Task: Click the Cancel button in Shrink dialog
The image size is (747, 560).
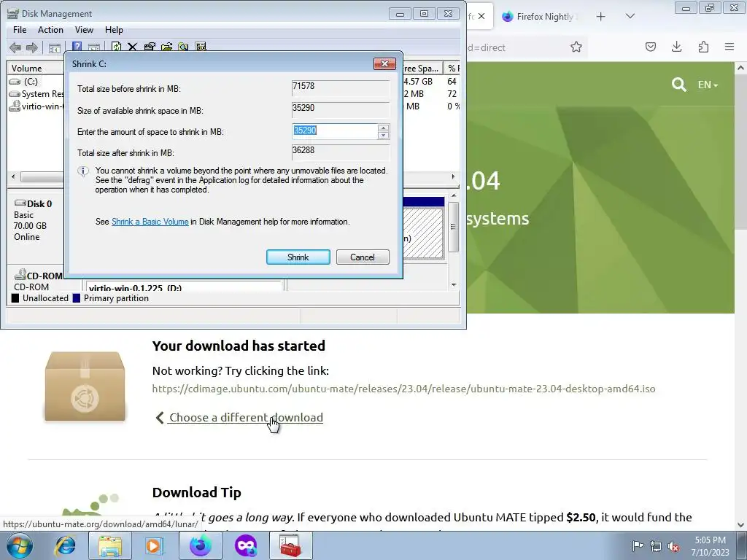Action: (x=363, y=257)
